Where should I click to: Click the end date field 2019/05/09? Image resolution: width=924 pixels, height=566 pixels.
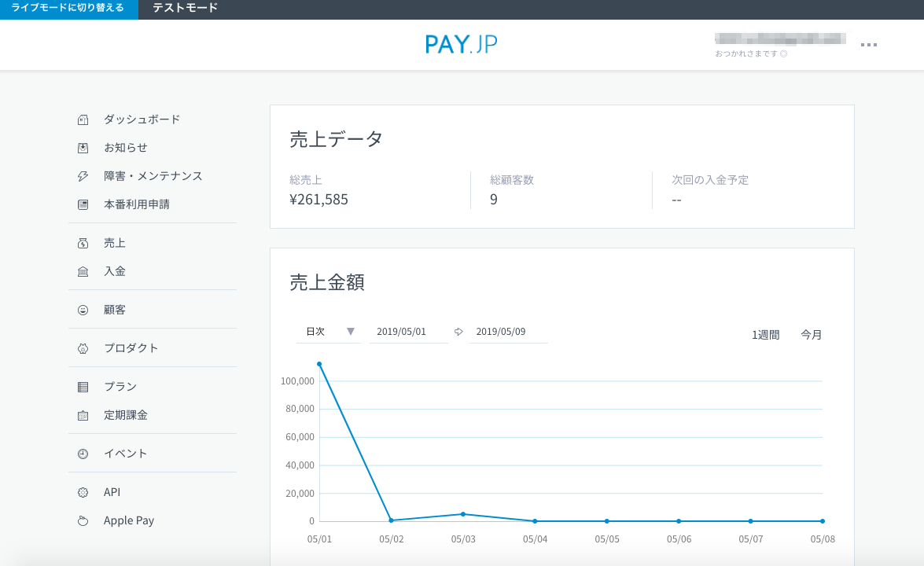(x=508, y=332)
